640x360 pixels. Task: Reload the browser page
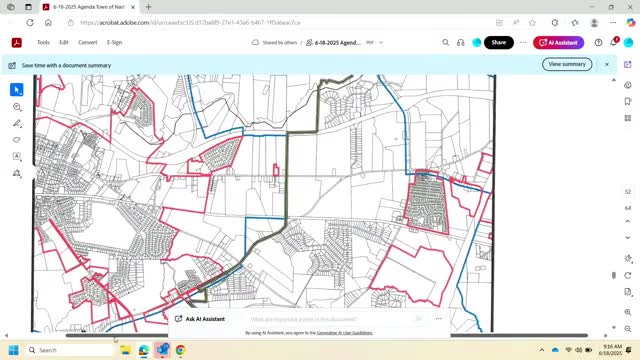[30, 23]
